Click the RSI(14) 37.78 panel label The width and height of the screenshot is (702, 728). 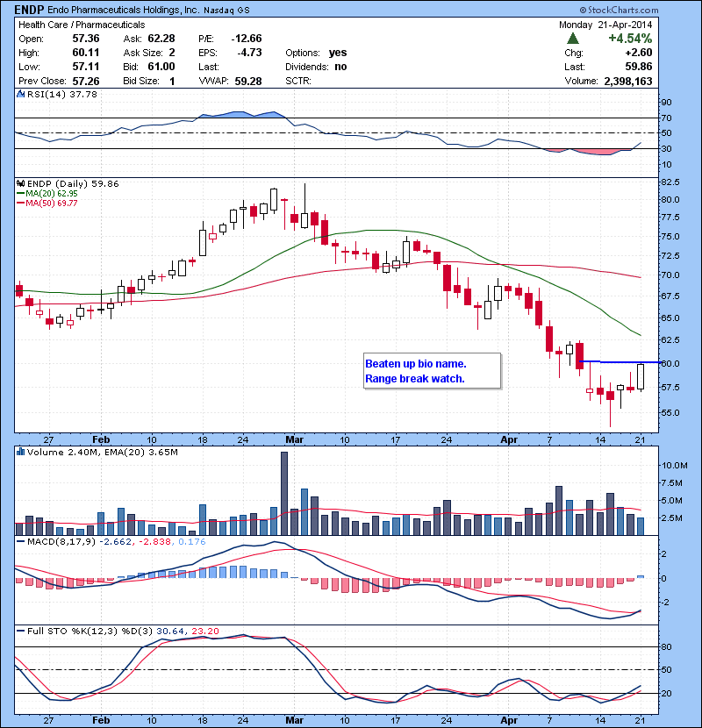61,94
